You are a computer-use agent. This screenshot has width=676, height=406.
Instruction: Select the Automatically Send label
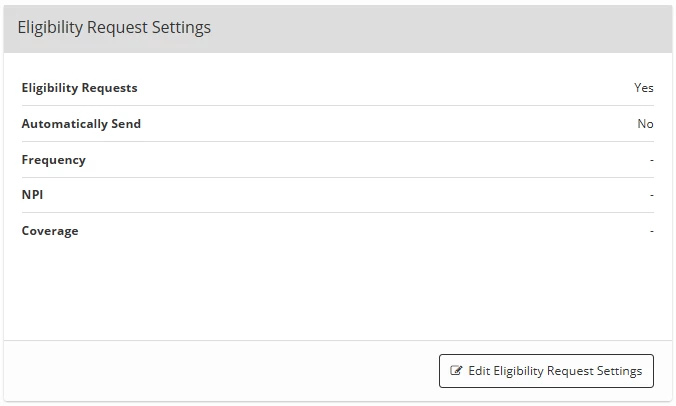coord(81,124)
